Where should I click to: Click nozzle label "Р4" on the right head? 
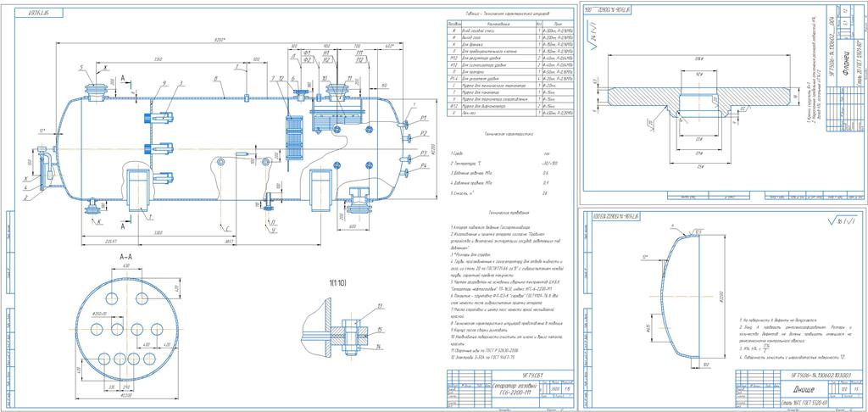tap(422, 165)
